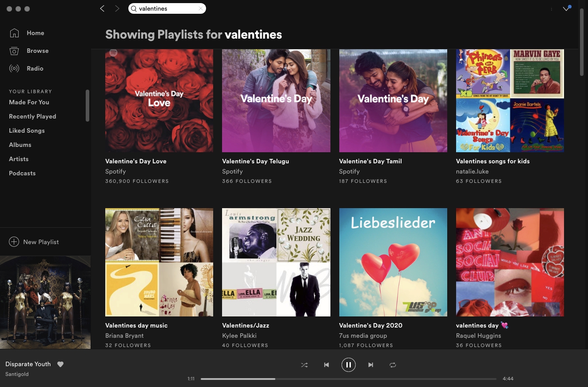Click the search magnifier icon
Screen dimensions: 588x387
tap(134, 8)
